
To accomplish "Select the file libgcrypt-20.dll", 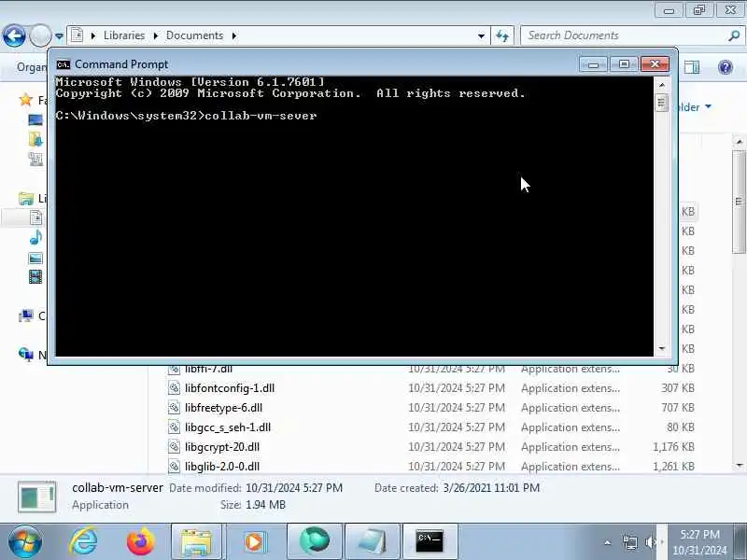I will (x=222, y=447).
